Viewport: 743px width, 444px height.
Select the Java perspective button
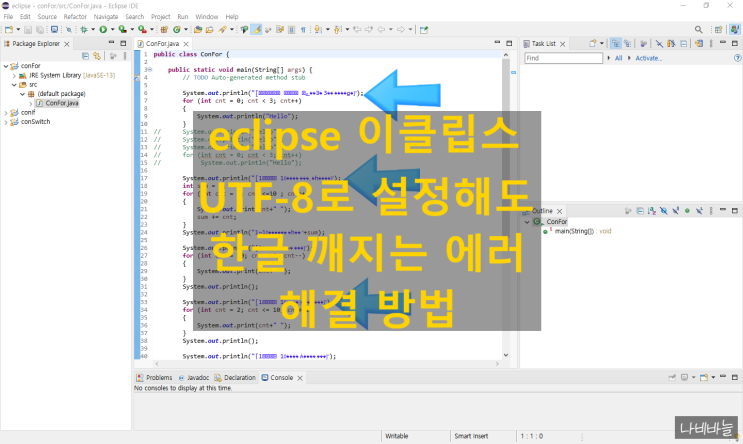pos(735,29)
